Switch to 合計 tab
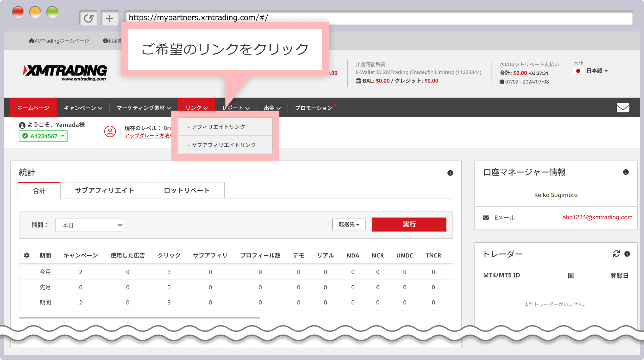 pos(39,190)
